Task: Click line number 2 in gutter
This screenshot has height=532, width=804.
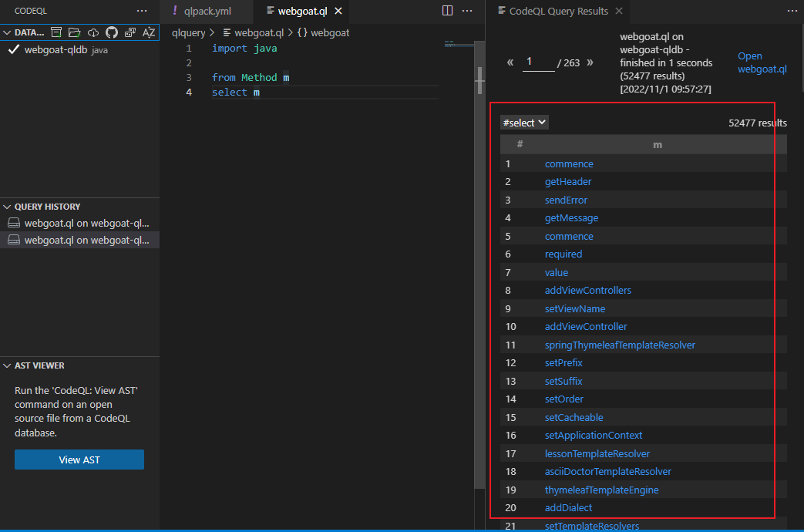Action: [x=189, y=63]
